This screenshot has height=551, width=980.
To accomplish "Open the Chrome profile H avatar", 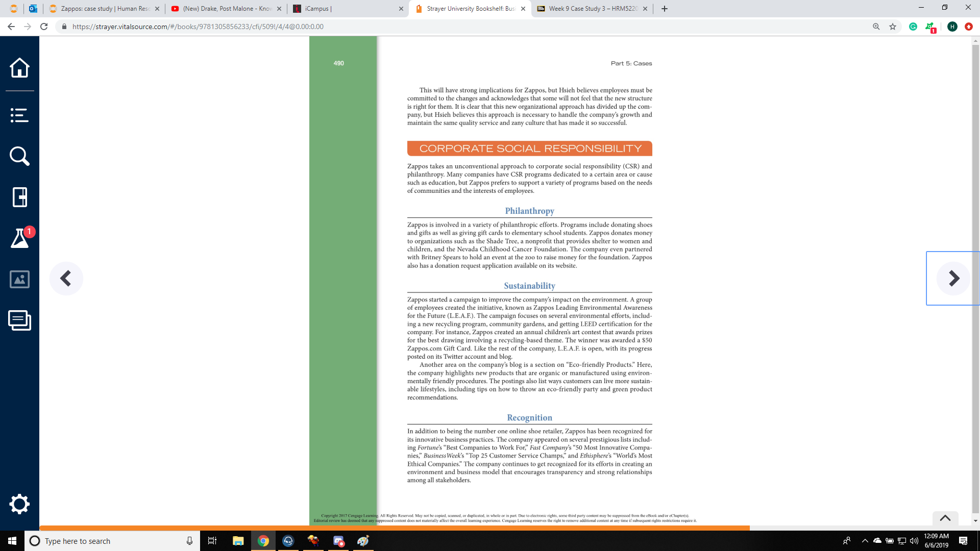I will [x=952, y=27].
